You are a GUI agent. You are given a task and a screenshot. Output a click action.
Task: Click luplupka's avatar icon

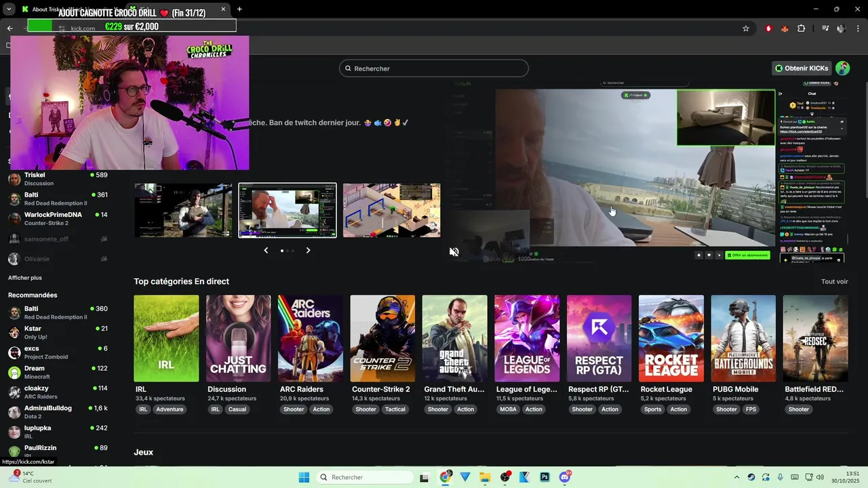(x=14, y=432)
